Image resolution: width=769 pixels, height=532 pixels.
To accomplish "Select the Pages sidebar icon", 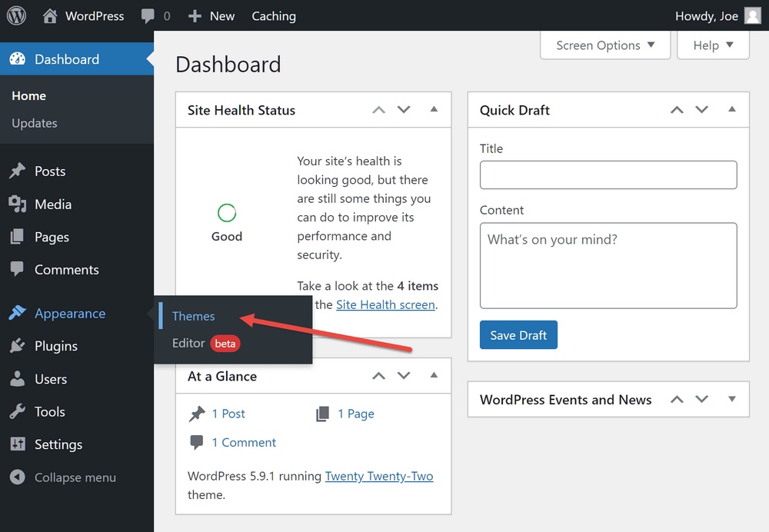I will pyautogui.click(x=17, y=237).
